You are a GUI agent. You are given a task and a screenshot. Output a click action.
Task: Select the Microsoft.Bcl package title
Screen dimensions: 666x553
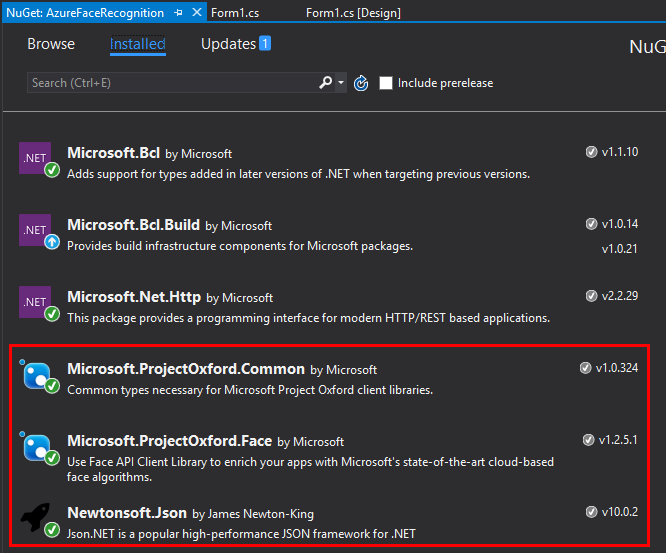click(x=113, y=152)
